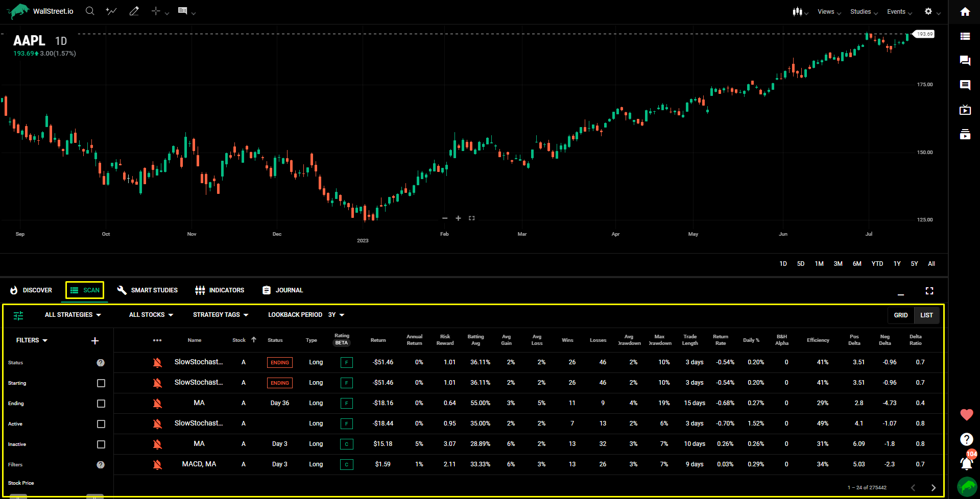Minimize the scan panel
This screenshot has height=499, width=980.
pos(901,294)
